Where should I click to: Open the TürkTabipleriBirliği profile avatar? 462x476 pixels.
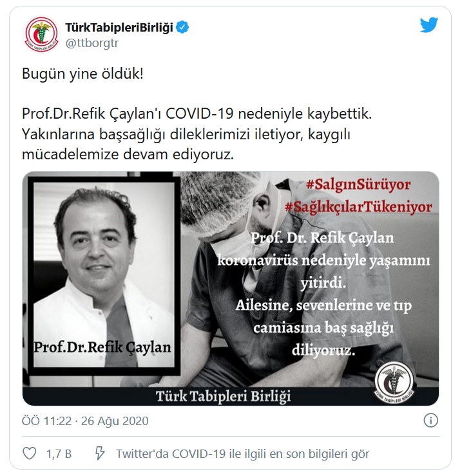tap(41, 34)
